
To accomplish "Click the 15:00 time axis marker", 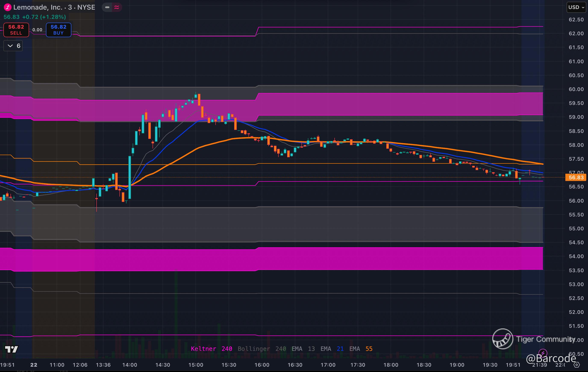I will coord(196,365).
